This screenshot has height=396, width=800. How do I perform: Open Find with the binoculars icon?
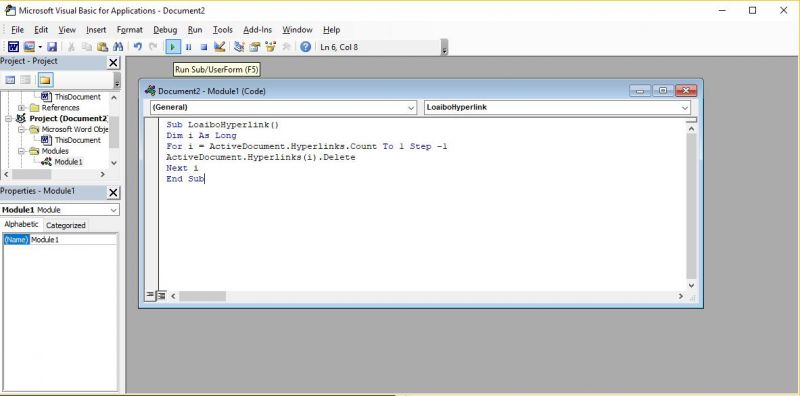tap(118, 47)
